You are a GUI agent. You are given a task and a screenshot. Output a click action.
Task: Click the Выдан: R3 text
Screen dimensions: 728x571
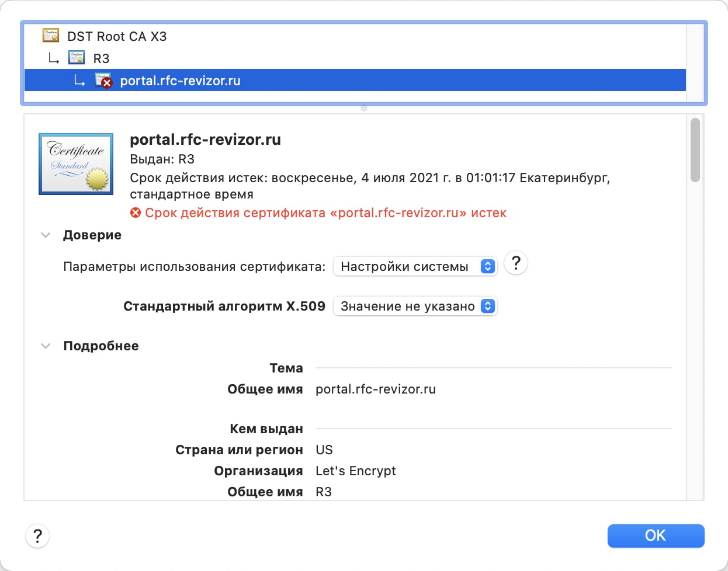pos(162,159)
